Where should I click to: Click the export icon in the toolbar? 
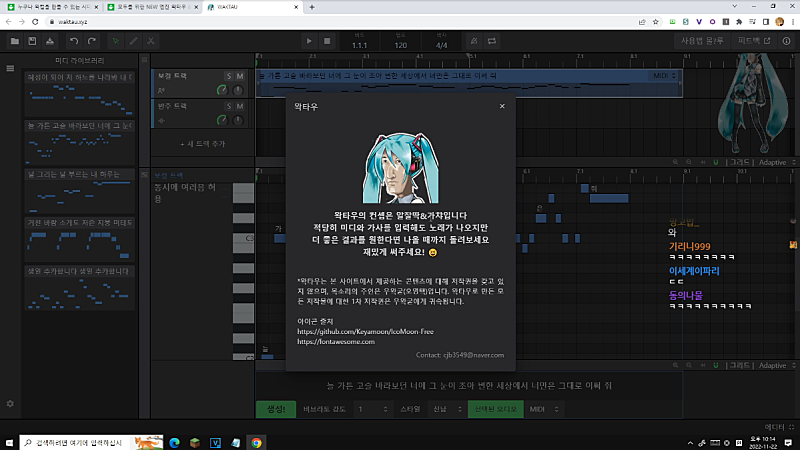pos(49,41)
